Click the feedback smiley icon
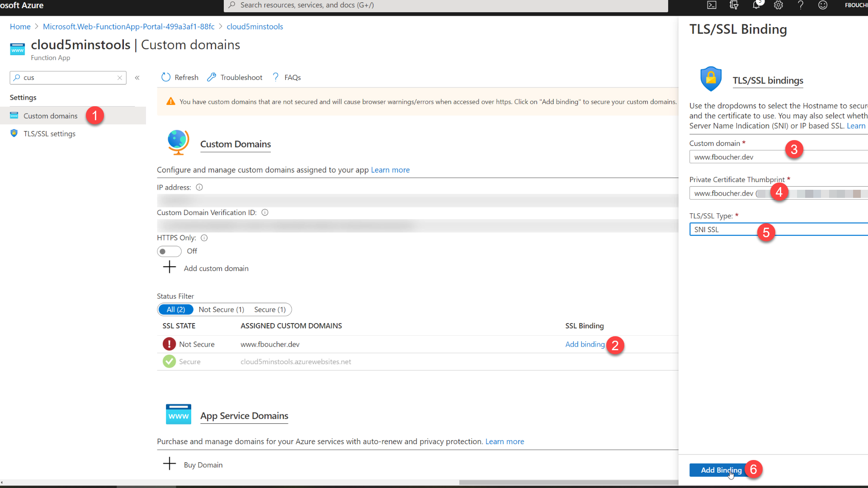The width and height of the screenshot is (868, 488). [823, 5]
